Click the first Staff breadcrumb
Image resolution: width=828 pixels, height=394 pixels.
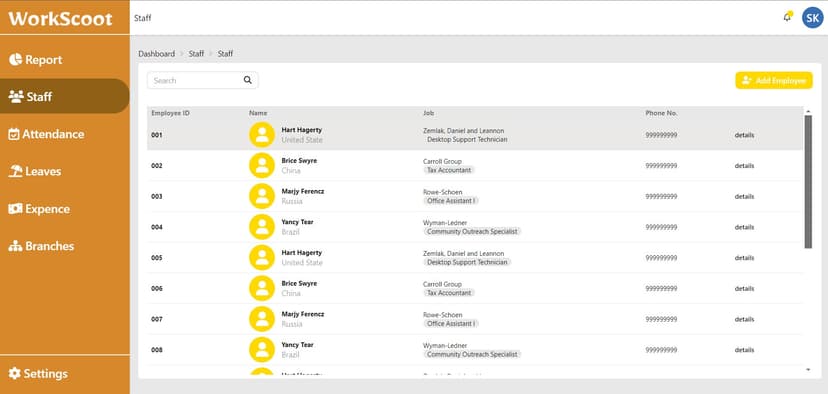tap(196, 54)
